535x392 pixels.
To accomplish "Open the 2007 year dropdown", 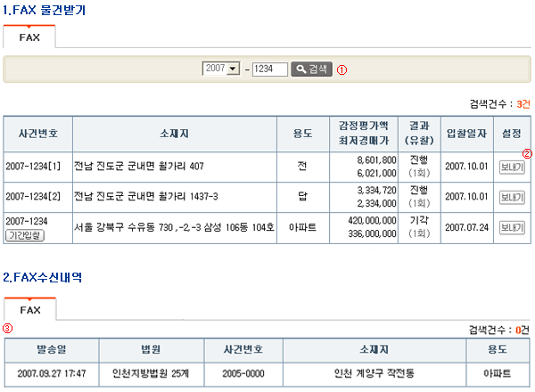I will click(x=222, y=69).
